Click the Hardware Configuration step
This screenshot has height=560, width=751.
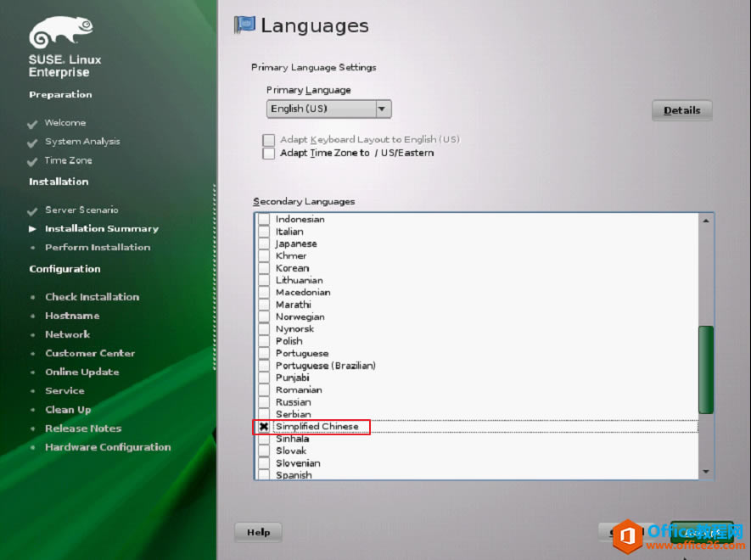tap(108, 447)
